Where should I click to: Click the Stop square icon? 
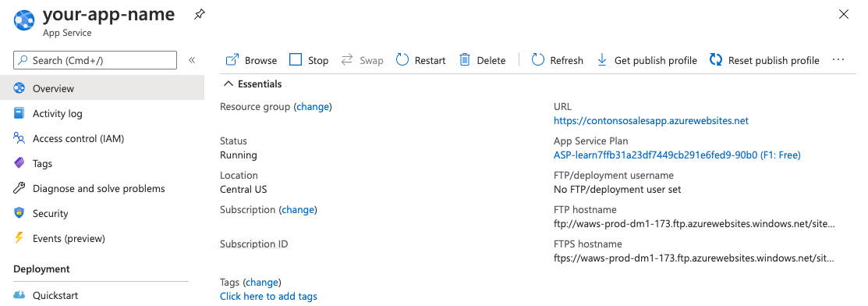tap(296, 60)
